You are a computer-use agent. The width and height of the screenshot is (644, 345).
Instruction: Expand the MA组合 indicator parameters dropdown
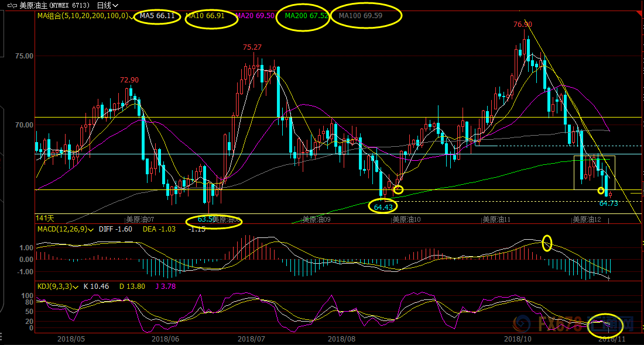click(131, 16)
